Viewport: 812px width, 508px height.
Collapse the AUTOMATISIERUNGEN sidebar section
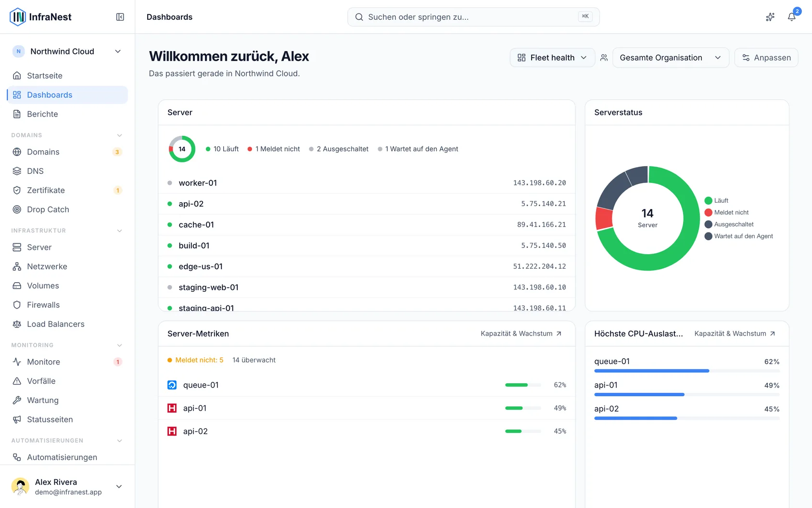point(119,441)
